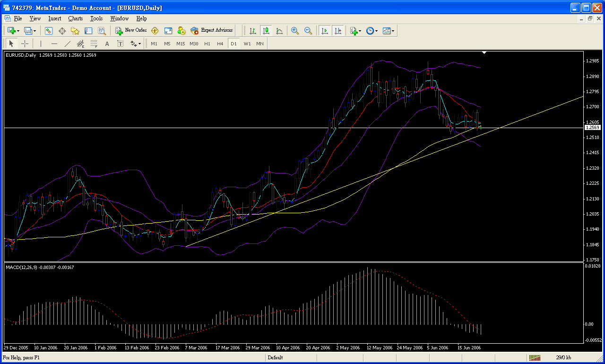Viewport: 605px width, 364px height.
Task: Open the Templates dropdown arrow
Action: click(x=393, y=31)
